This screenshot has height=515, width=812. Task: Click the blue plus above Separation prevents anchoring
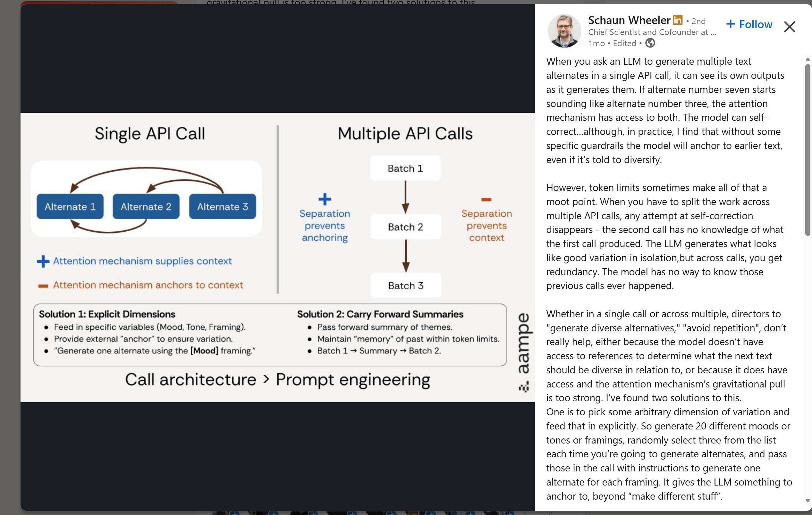point(325,199)
